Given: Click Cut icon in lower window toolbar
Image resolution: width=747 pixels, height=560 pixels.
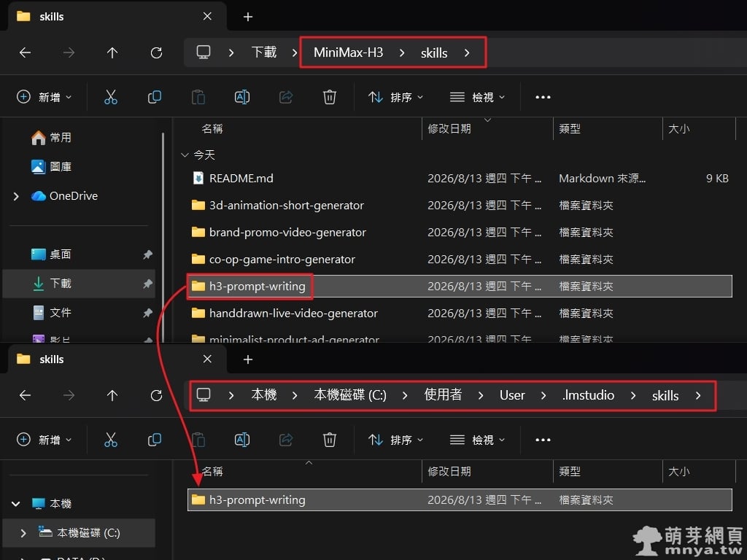Looking at the screenshot, I should click(x=111, y=440).
